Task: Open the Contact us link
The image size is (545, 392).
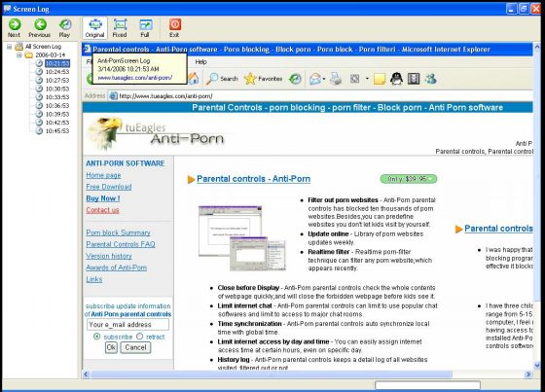Action: click(102, 210)
